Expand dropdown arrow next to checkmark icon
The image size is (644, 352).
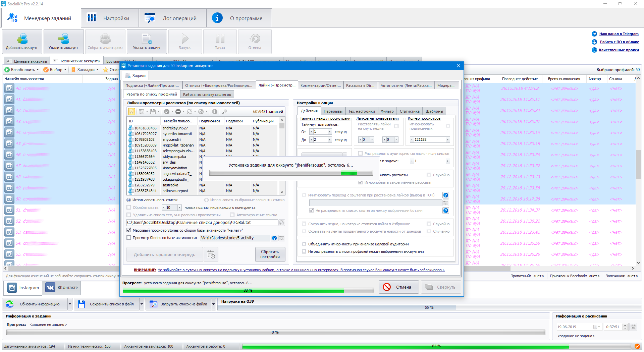(172, 112)
